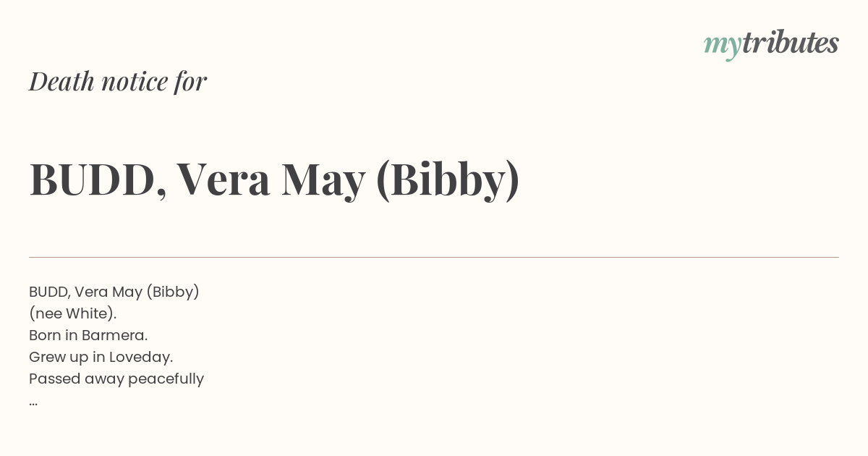868x456 pixels.
Task: Click the gray "tributes" part of logo
Action: pyautogui.click(x=791, y=43)
